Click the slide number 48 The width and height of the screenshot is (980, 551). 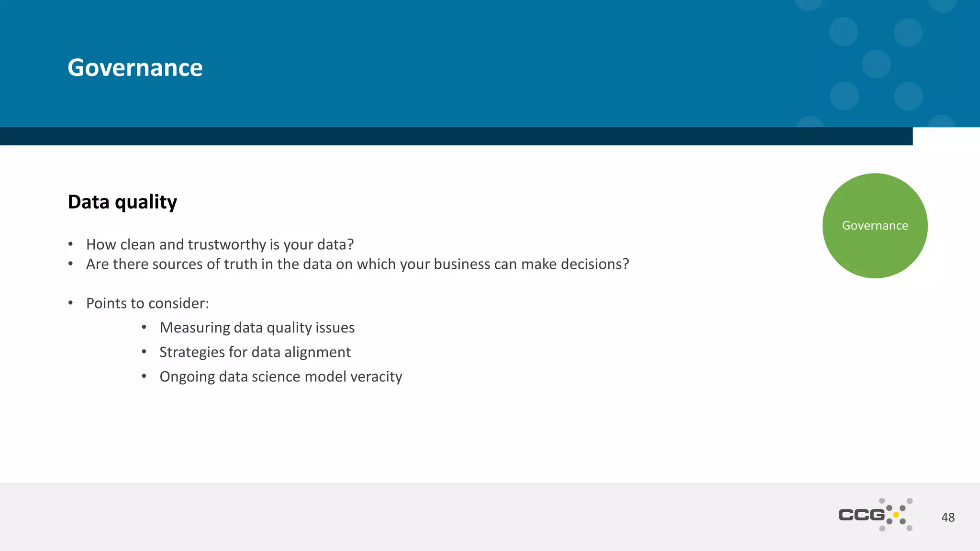(947, 517)
